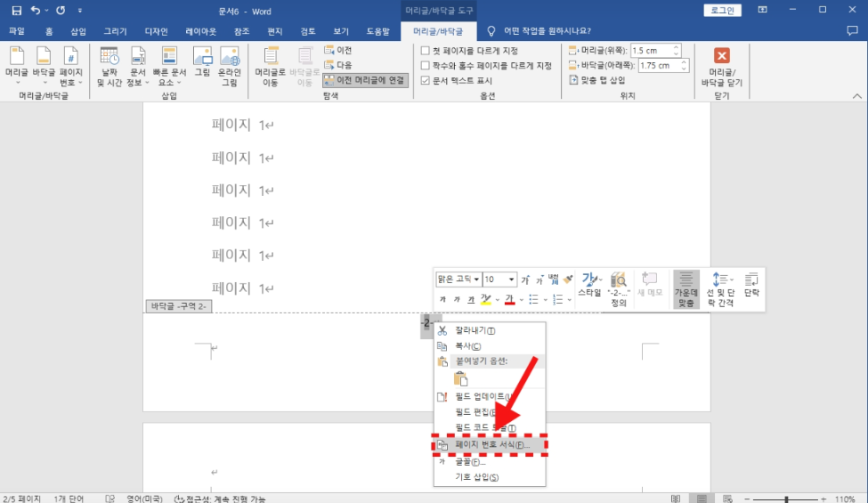Apply italic in mini toolbar
Image resolution: width=868 pixels, height=503 pixels.
[457, 299]
